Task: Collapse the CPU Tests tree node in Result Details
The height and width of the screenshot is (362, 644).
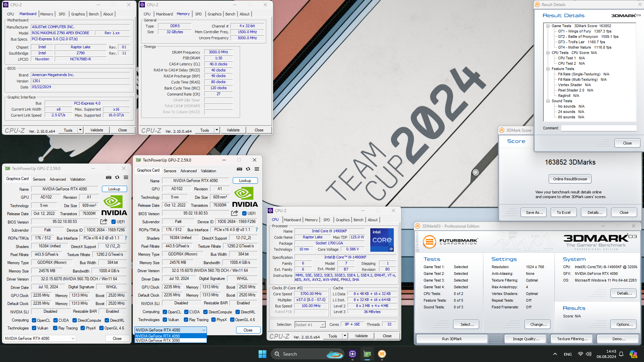Action: 548,53
